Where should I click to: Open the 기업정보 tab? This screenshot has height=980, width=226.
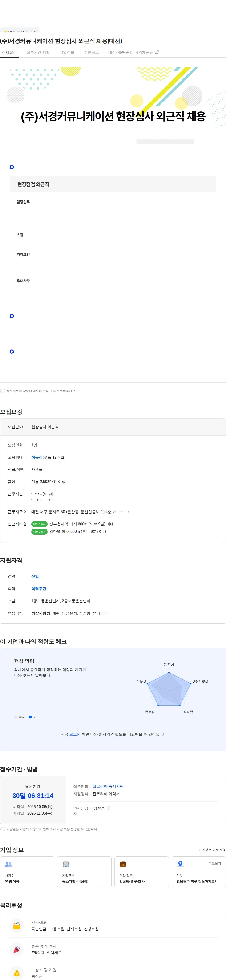(67, 52)
